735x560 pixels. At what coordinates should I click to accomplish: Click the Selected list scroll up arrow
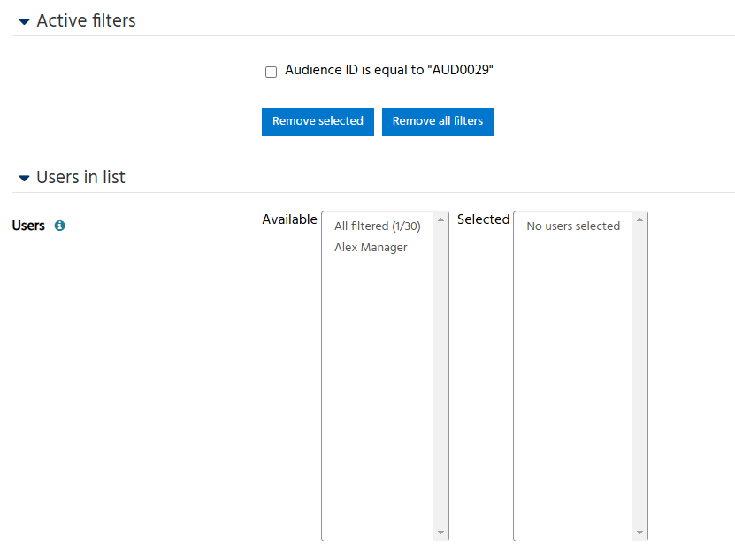(x=639, y=219)
